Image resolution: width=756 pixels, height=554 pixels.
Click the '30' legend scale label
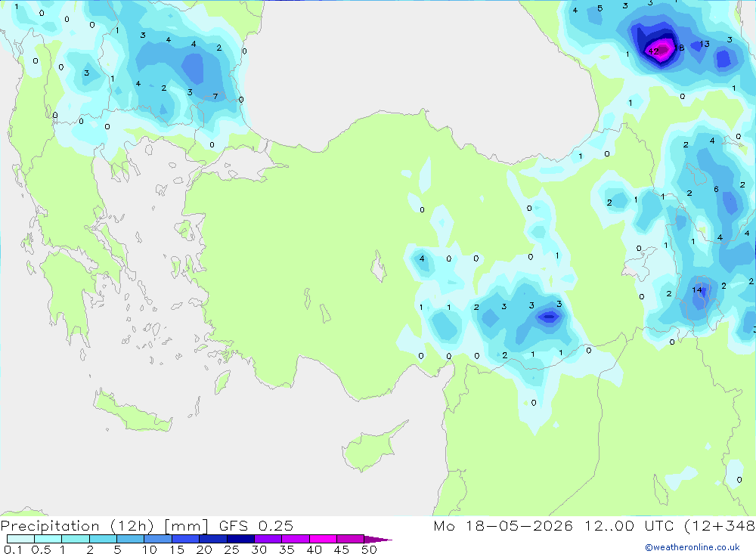pos(259,549)
